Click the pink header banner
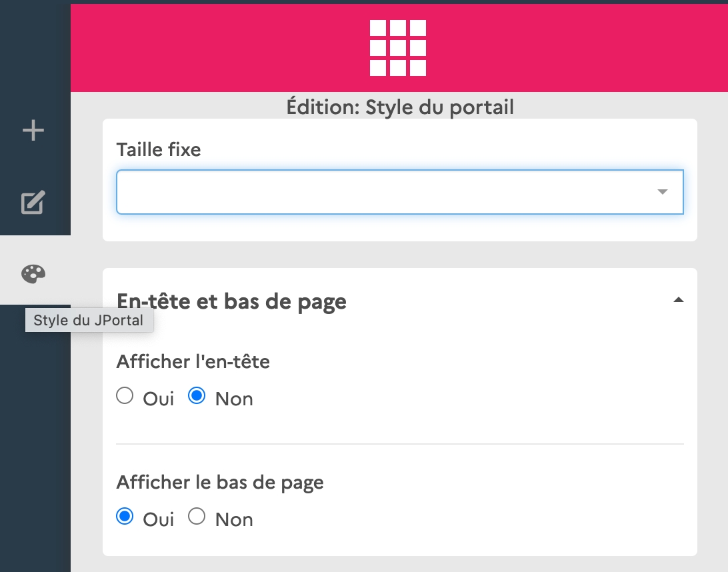The width and height of the screenshot is (728, 572). pos(567,48)
